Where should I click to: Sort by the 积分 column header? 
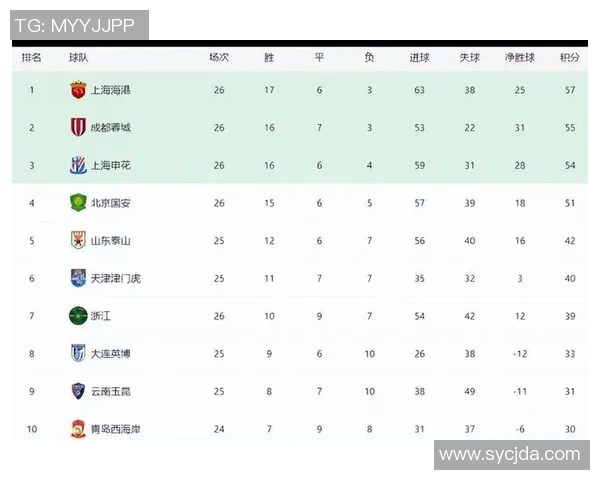pyautogui.click(x=570, y=58)
